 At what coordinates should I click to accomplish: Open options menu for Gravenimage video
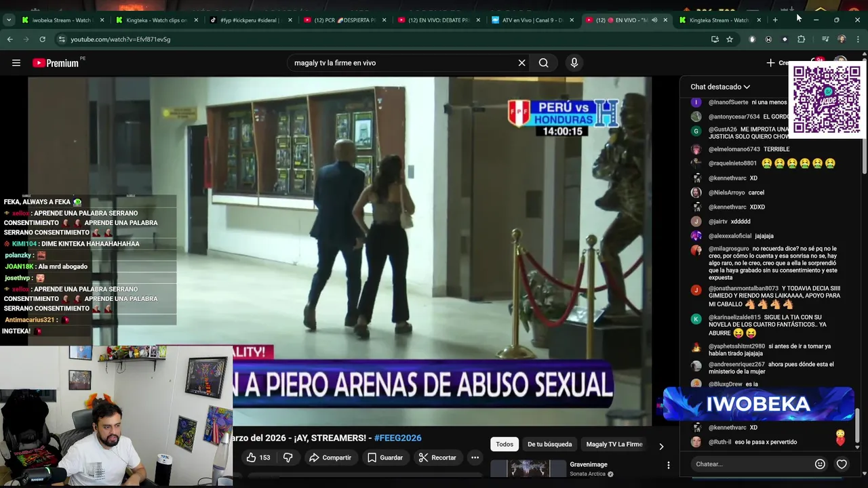pyautogui.click(x=668, y=465)
